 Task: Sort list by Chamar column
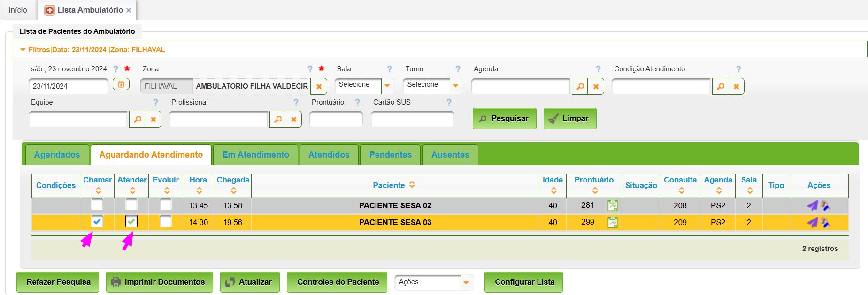(98, 190)
